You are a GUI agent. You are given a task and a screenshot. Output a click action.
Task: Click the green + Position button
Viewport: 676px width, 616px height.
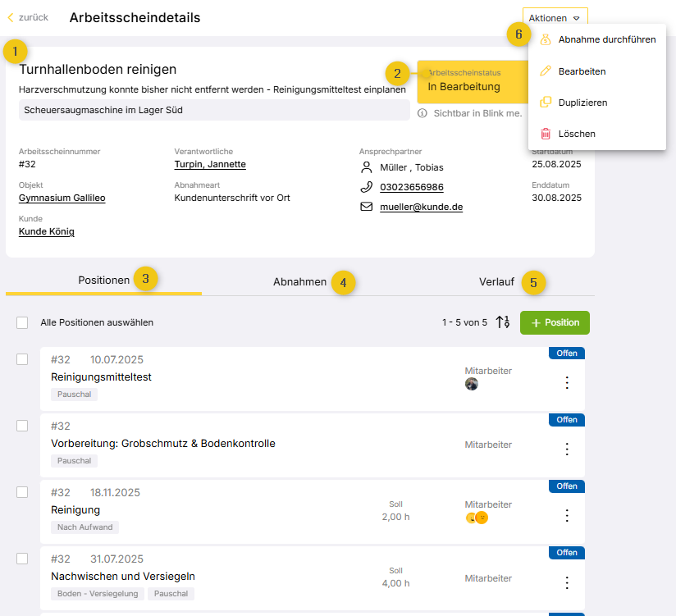pos(555,322)
